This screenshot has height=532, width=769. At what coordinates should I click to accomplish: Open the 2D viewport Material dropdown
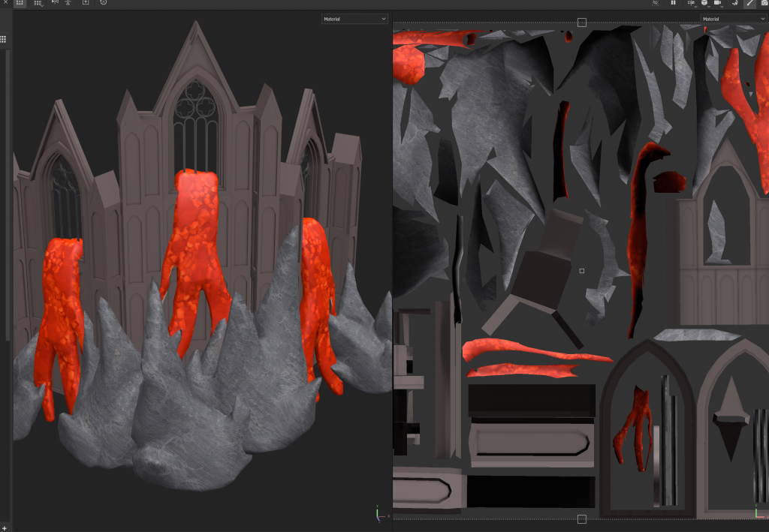click(x=733, y=18)
